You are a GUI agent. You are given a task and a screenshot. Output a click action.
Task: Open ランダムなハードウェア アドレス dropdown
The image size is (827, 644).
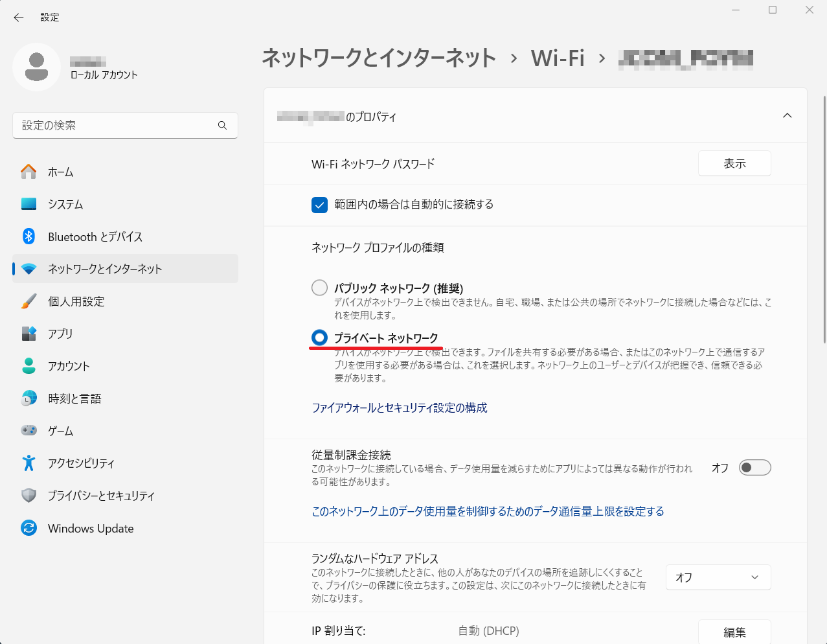[x=718, y=577]
